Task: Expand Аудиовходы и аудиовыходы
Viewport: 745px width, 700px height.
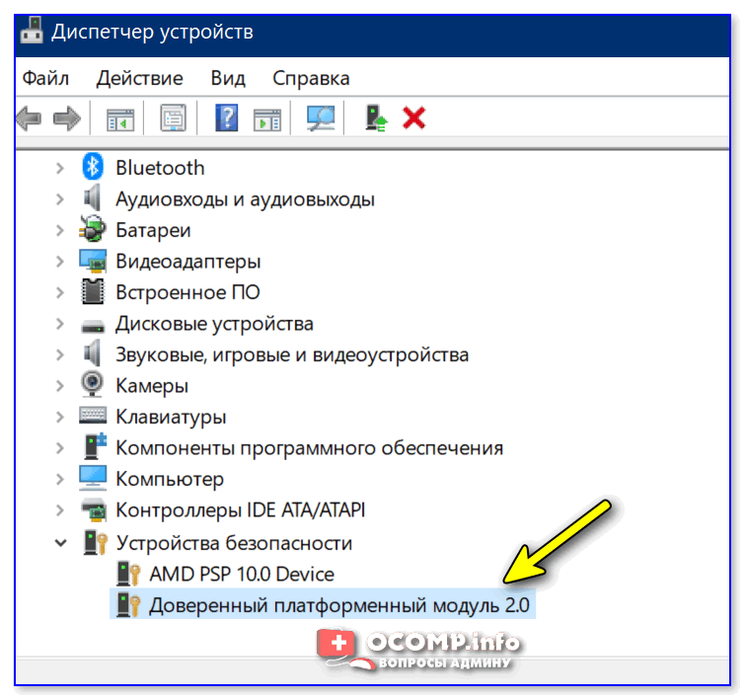Action: coord(60,198)
